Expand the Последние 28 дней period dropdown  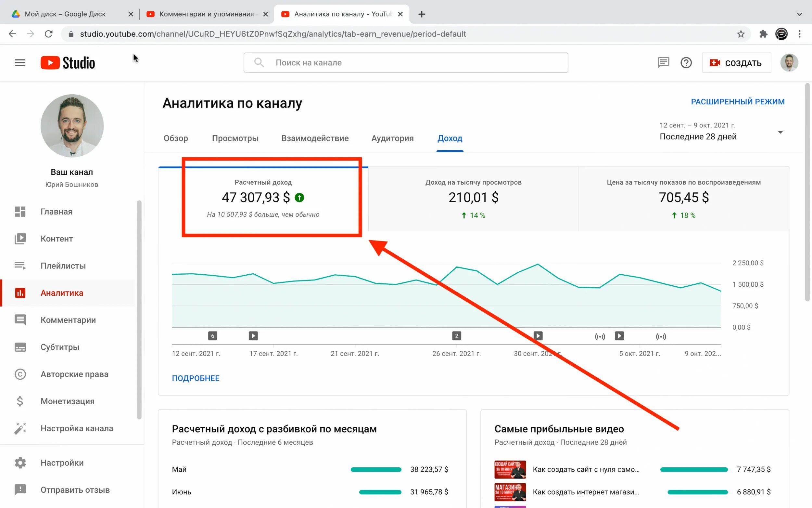coord(722,131)
